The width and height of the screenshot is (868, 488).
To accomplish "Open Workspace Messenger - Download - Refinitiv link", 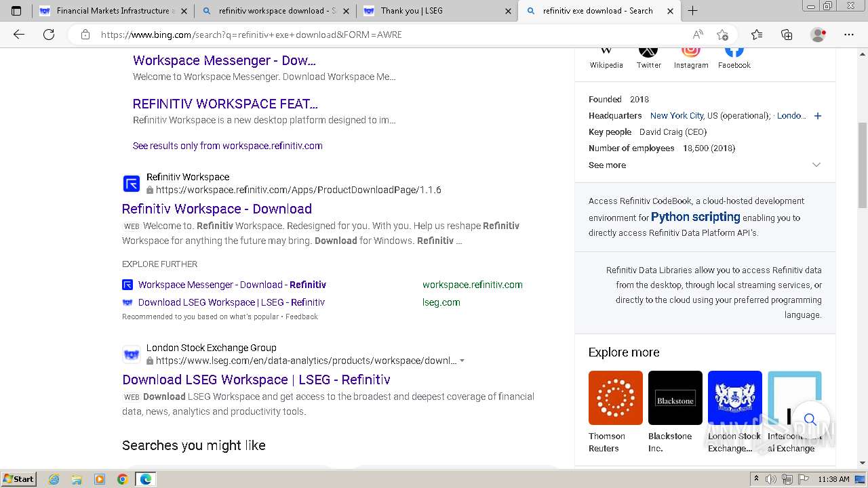I will [x=232, y=285].
